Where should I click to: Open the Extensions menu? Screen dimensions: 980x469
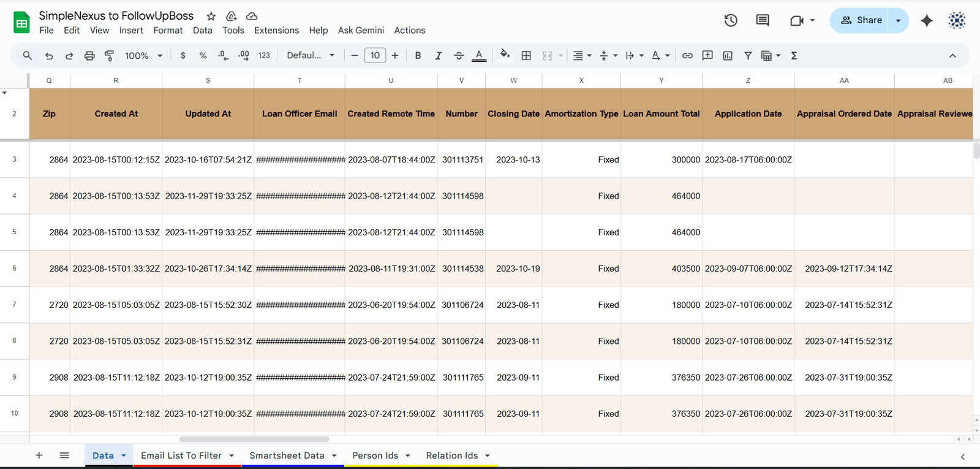[276, 30]
